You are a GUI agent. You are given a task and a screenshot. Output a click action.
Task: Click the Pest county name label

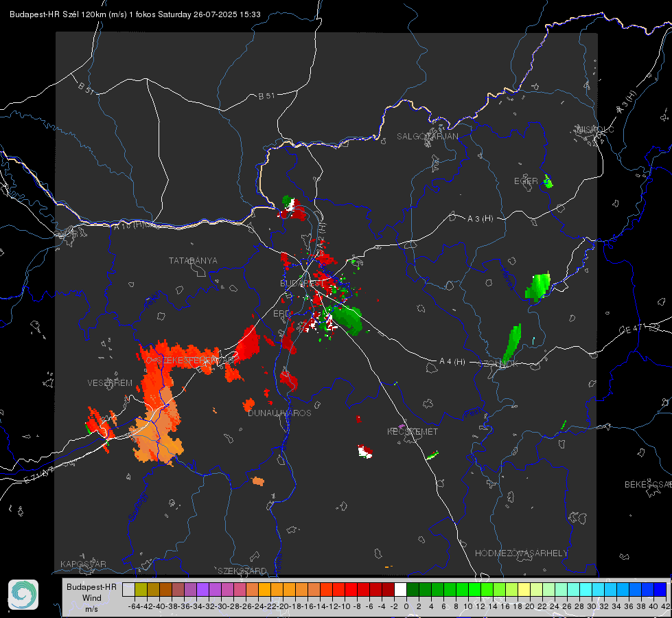click(472, 413)
